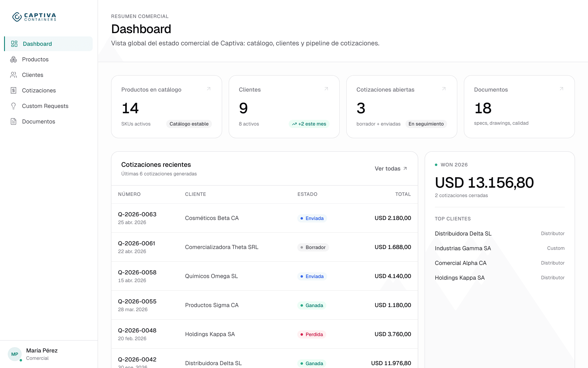The height and width of the screenshot is (368, 588).
Task: Click Industrias Gamma SA in Top Clientes
Action: (x=463, y=248)
